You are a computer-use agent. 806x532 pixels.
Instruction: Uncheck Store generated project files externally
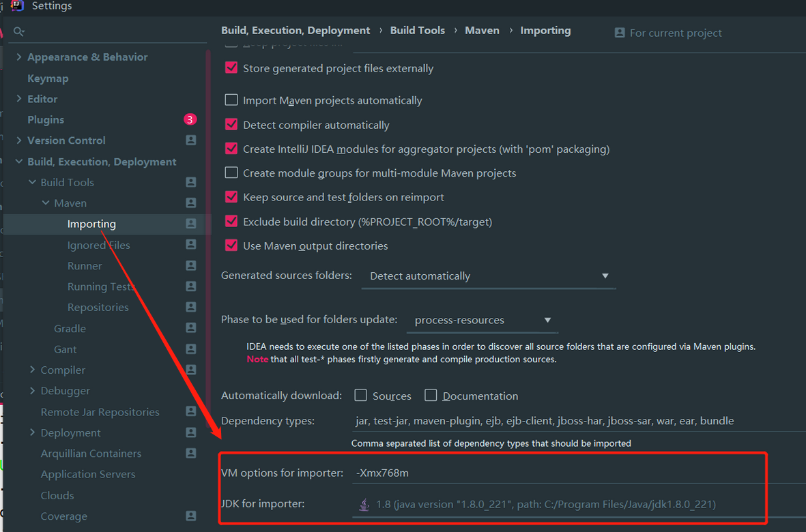pyautogui.click(x=231, y=68)
